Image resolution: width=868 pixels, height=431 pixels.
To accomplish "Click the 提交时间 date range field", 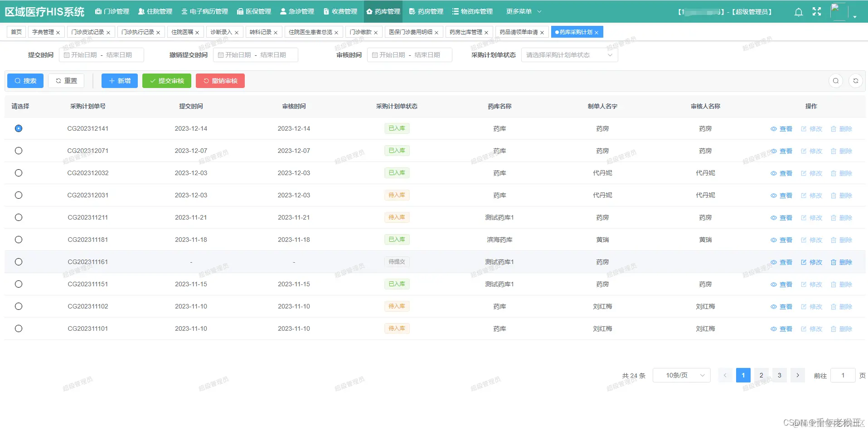I will coord(102,55).
